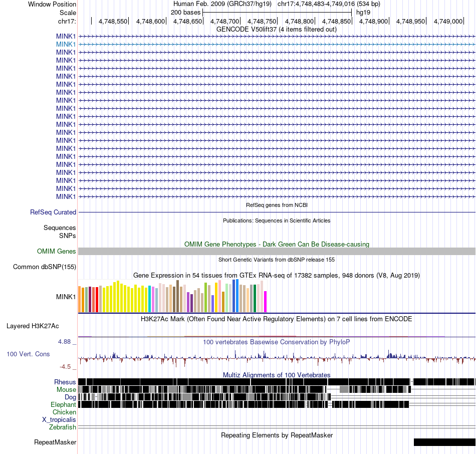Open Repeating Elements by RepeatMasker title

(x=277, y=435)
